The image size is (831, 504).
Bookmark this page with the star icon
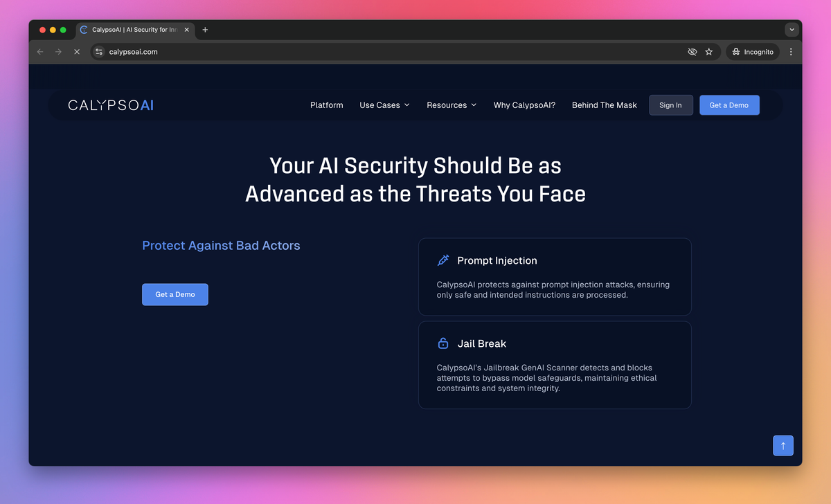709,52
